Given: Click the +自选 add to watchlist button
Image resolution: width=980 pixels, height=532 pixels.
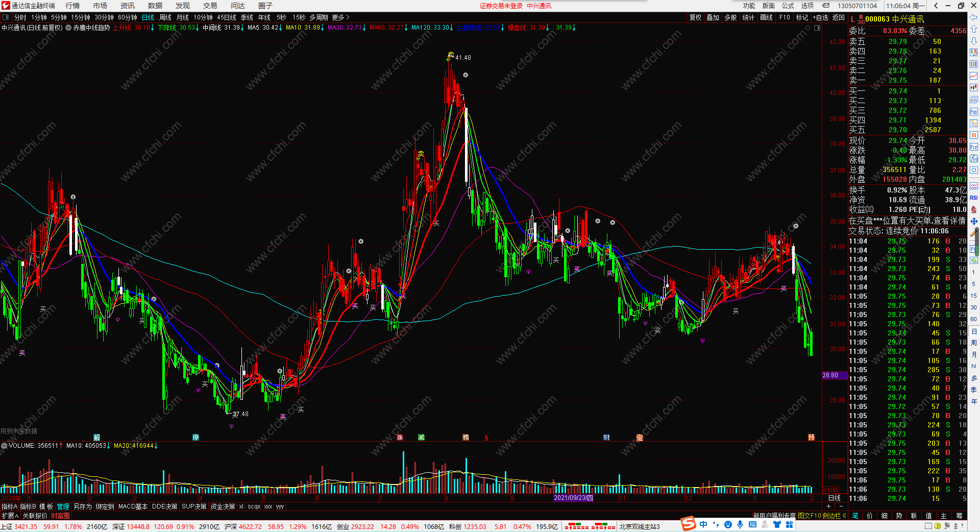Looking at the screenshot, I should click(x=821, y=17).
